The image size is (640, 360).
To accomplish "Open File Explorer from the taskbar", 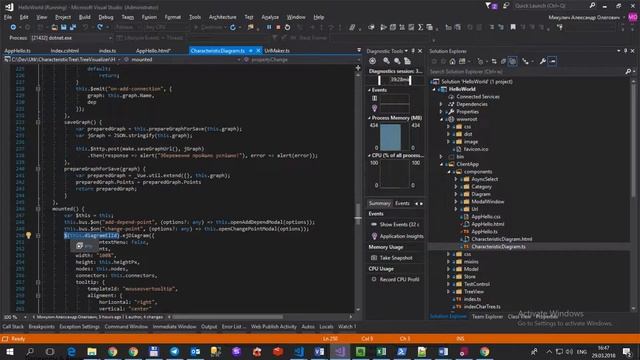I will tap(92, 351).
